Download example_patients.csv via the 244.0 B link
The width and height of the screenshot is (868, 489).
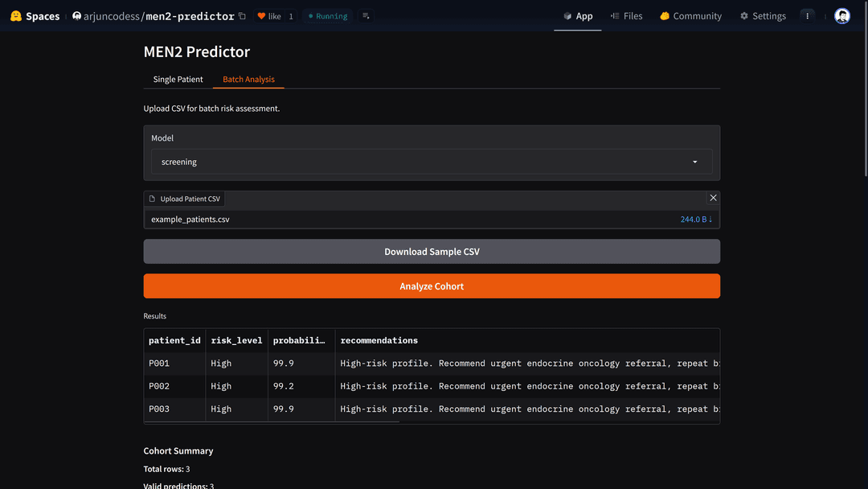coord(695,218)
